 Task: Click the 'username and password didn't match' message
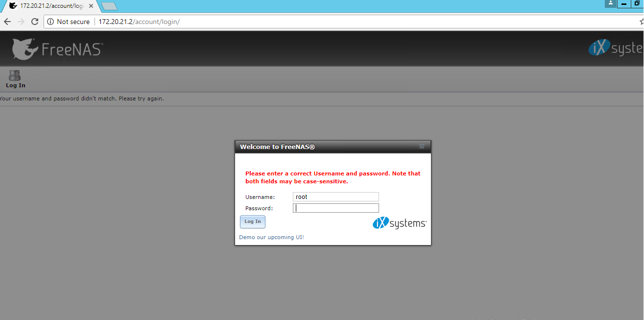[x=82, y=98]
